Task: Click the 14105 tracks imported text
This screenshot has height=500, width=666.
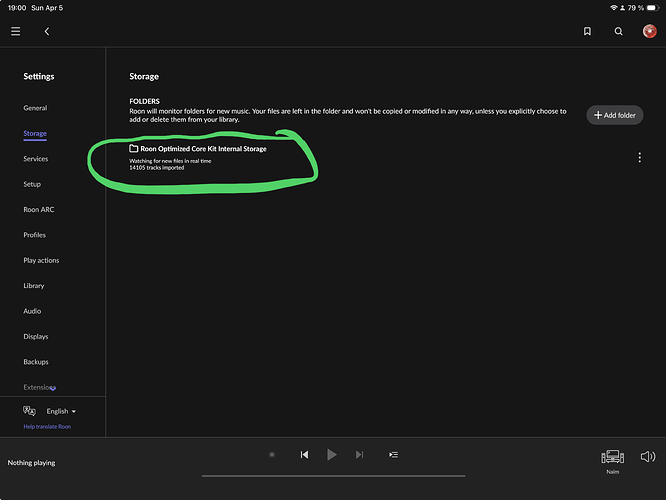Action: tap(157, 168)
